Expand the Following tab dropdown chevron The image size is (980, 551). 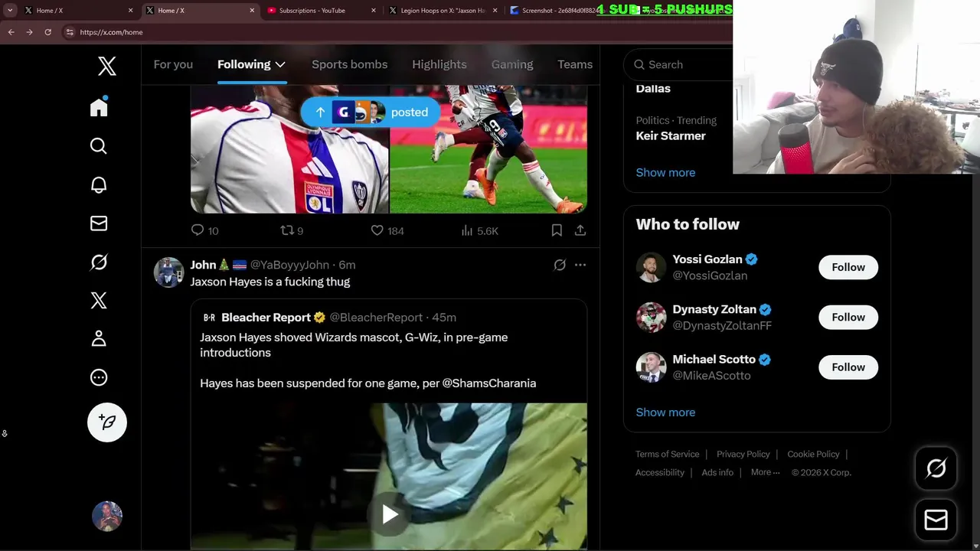(x=280, y=64)
